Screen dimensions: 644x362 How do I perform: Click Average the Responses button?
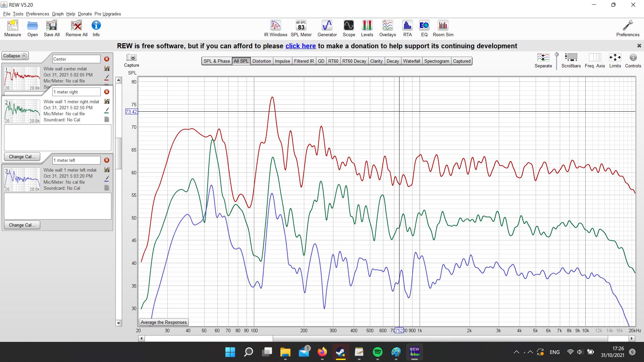164,322
